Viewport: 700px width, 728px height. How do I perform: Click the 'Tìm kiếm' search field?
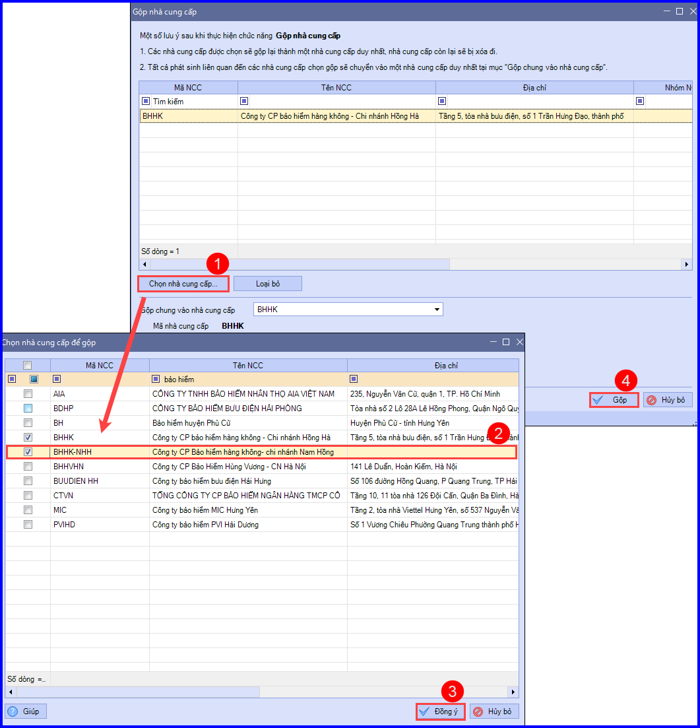click(x=193, y=101)
